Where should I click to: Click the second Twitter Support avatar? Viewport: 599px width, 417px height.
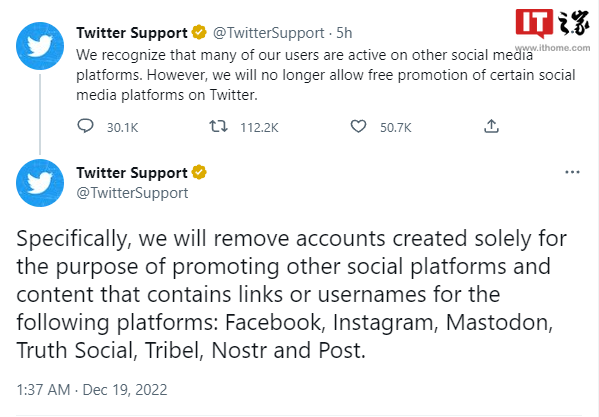tap(40, 183)
